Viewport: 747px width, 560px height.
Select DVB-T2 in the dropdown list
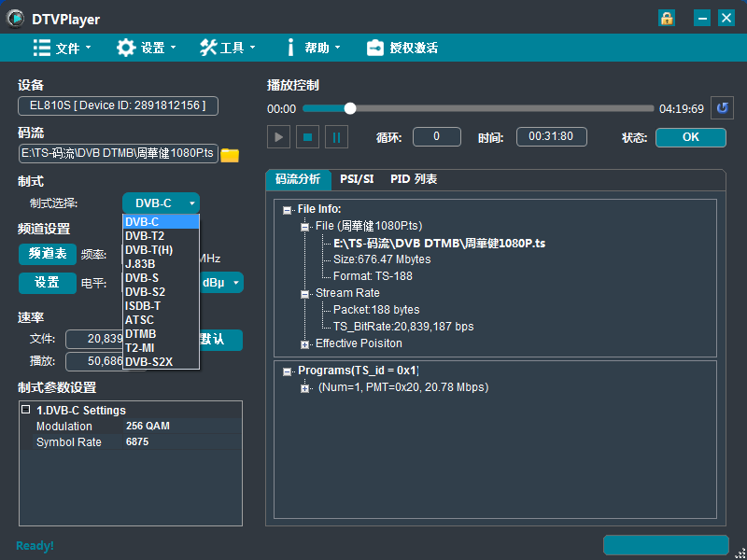[x=161, y=236]
